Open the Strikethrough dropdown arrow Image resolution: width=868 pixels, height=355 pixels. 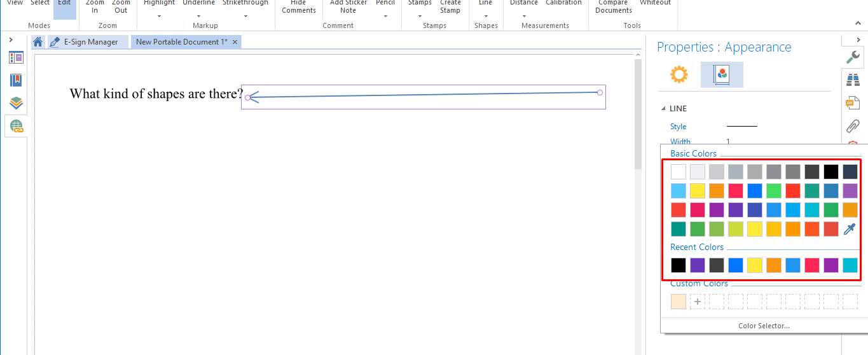pyautogui.click(x=245, y=17)
